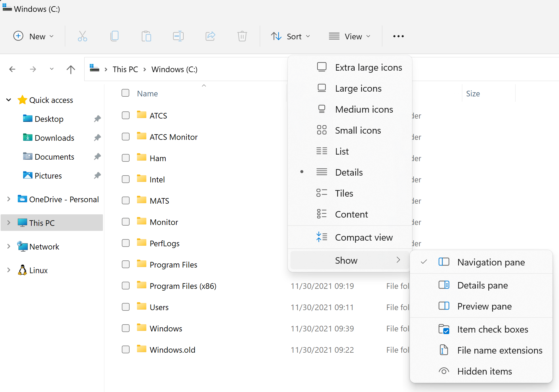Image resolution: width=559 pixels, height=392 pixels.
Task: Click the Share icon in toolbar
Action: coord(210,36)
